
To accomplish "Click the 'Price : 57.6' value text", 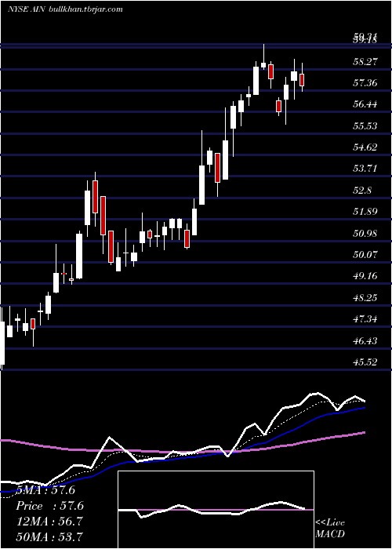I will [50, 506].
